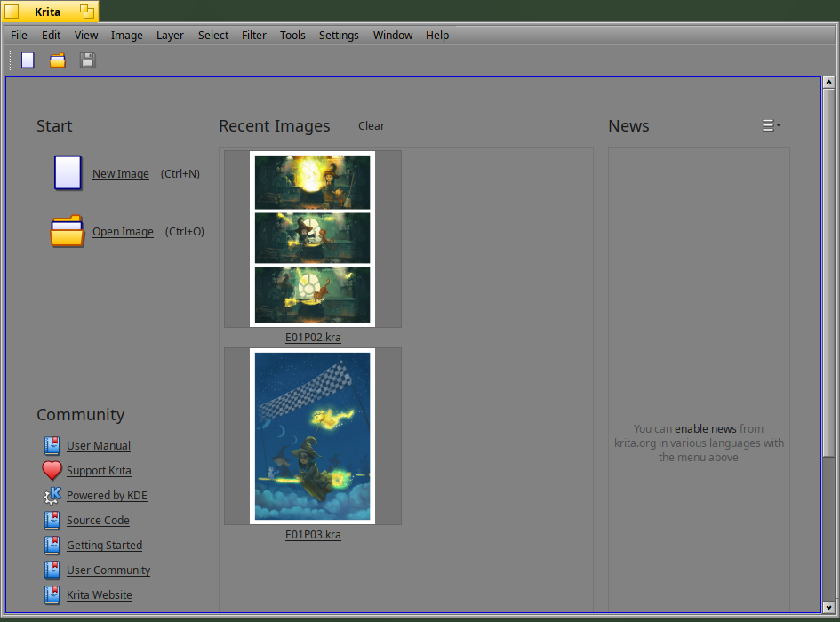Open the Layer menu
This screenshot has width=840, height=622.
tap(170, 35)
